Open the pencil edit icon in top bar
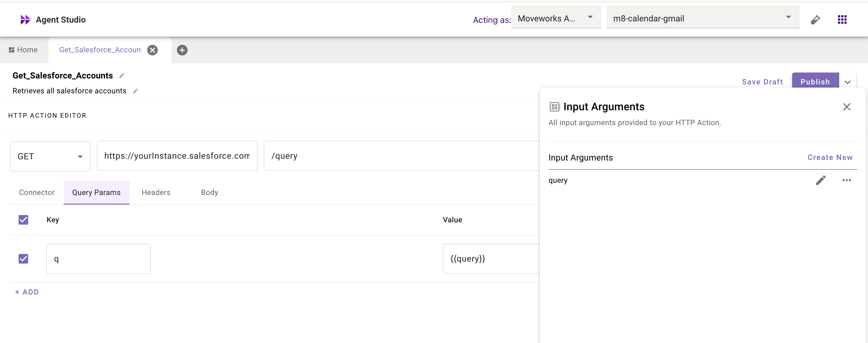868x343 pixels. pos(815,20)
